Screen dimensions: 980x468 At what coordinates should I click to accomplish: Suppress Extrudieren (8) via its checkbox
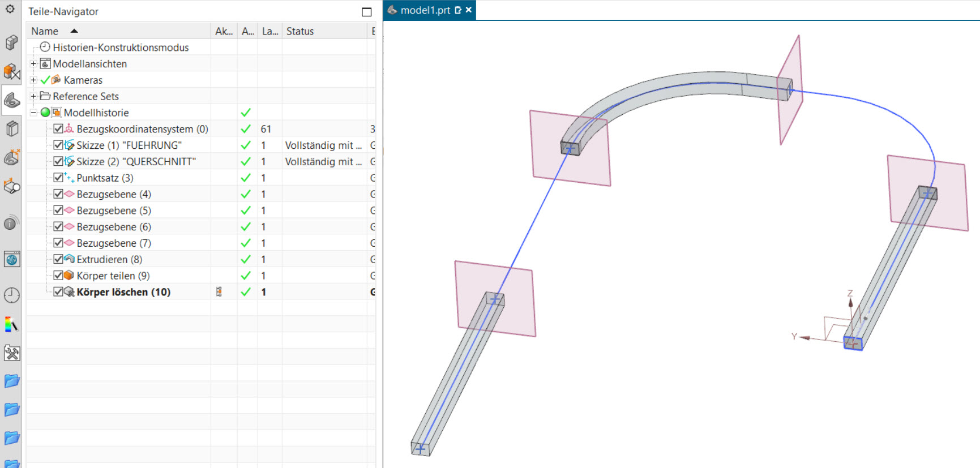58,259
